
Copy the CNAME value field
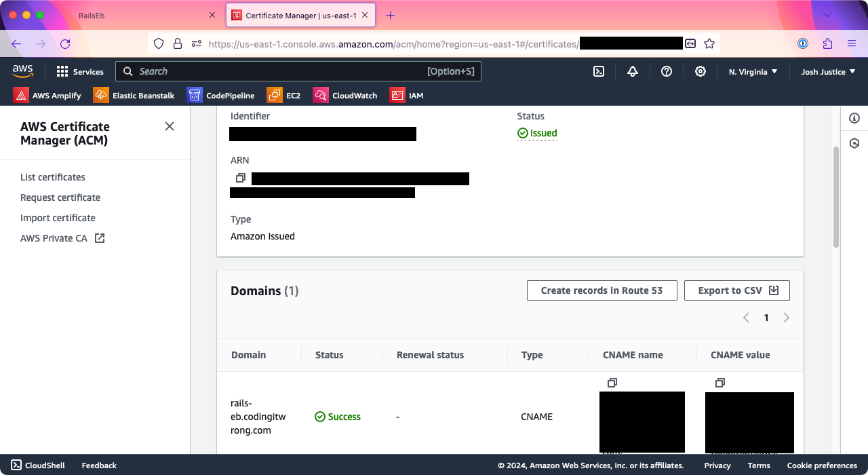720,383
